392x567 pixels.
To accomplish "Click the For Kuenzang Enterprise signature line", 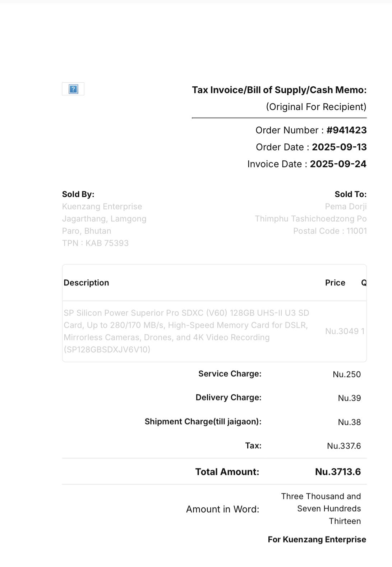I will [x=317, y=539].
